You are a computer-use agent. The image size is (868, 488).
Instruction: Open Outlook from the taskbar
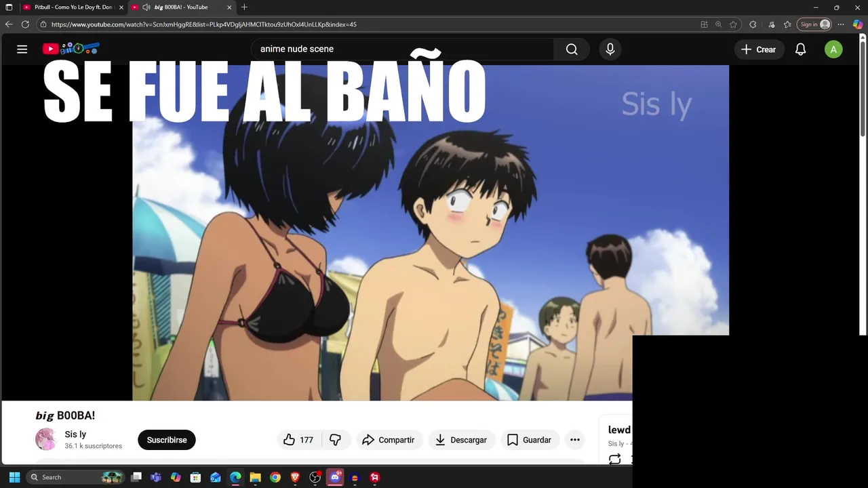[216, 477]
